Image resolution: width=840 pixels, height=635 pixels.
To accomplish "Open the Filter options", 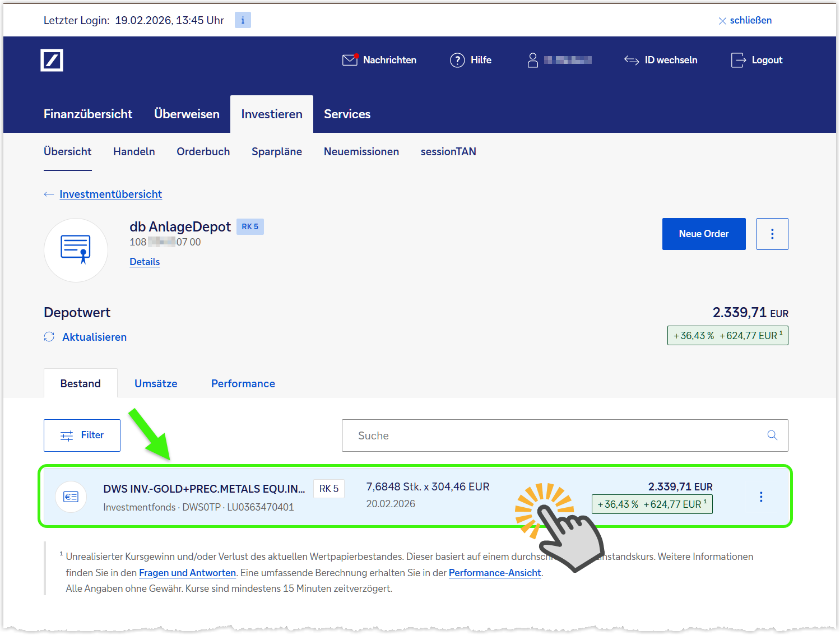I will [82, 435].
